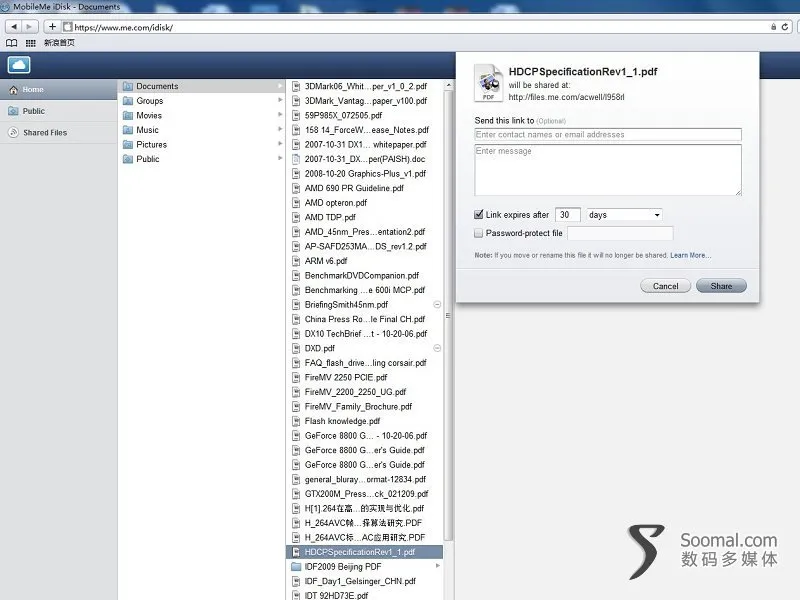The width and height of the screenshot is (800, 600).
Task: Click the doc icon beside 2007-10-31_DX...per(PAISH).doc
Action: (295, 159)
